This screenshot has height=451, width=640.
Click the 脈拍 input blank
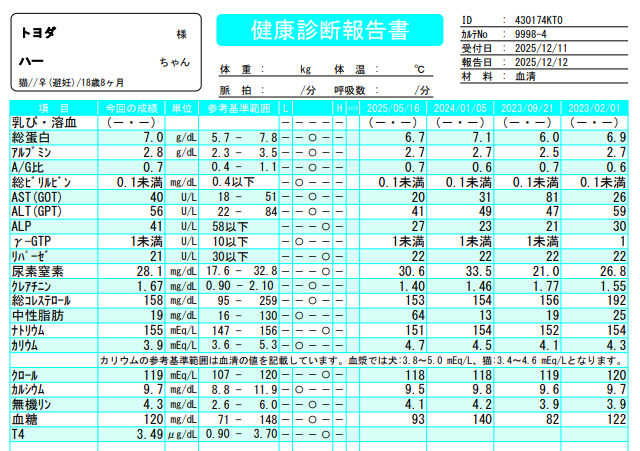click(x=282, y=90)
